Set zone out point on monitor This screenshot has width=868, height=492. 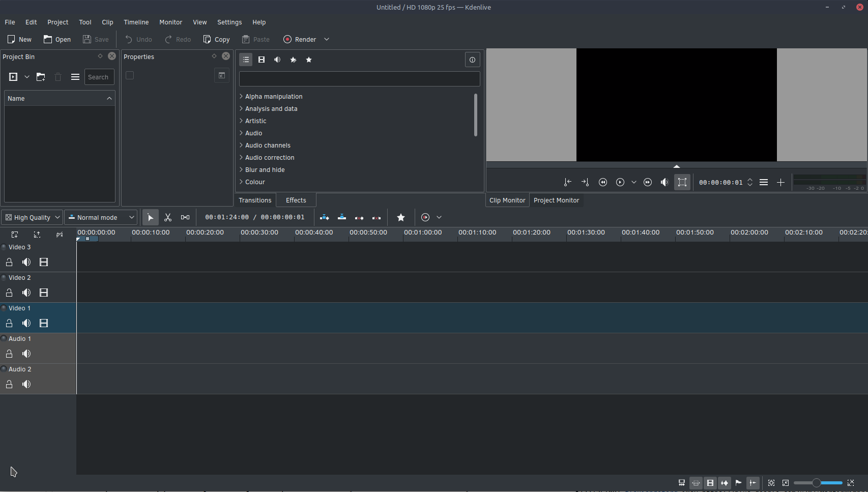pyautogui.click(x=585, y=182)
